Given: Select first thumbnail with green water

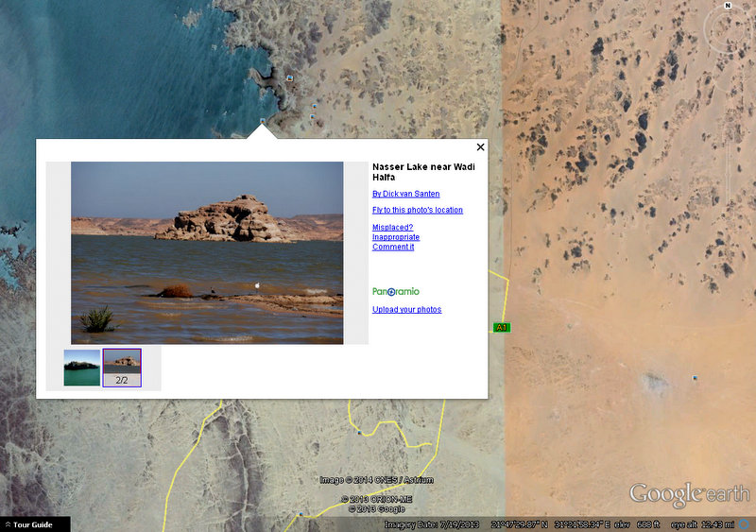Looking at the screenshot, I should [x=82, y=368].
